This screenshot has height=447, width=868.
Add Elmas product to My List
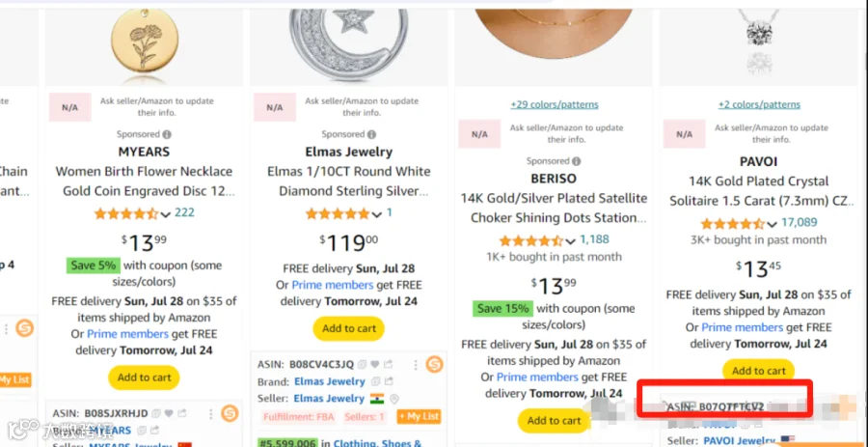(x=420, y=416)
